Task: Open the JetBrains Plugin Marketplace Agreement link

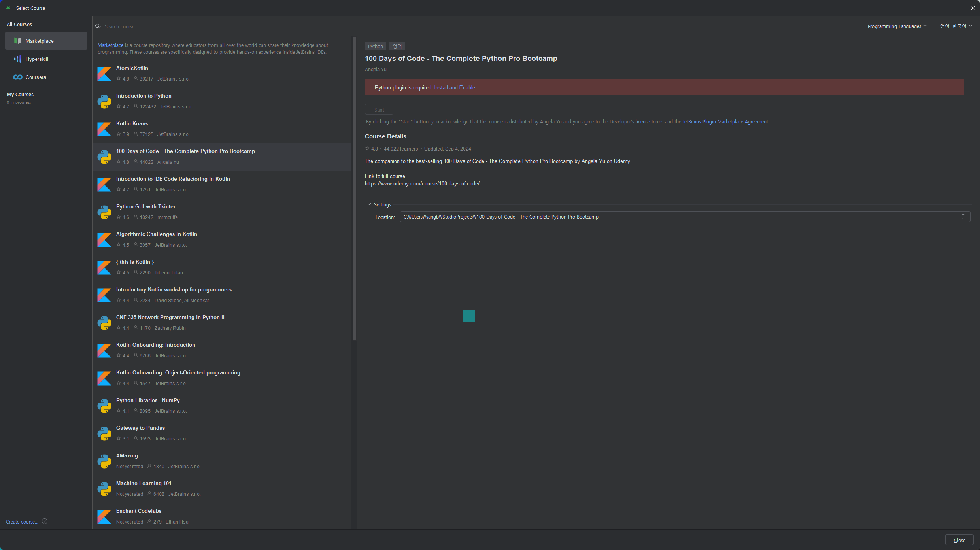Action: click(x=725, y=122)
